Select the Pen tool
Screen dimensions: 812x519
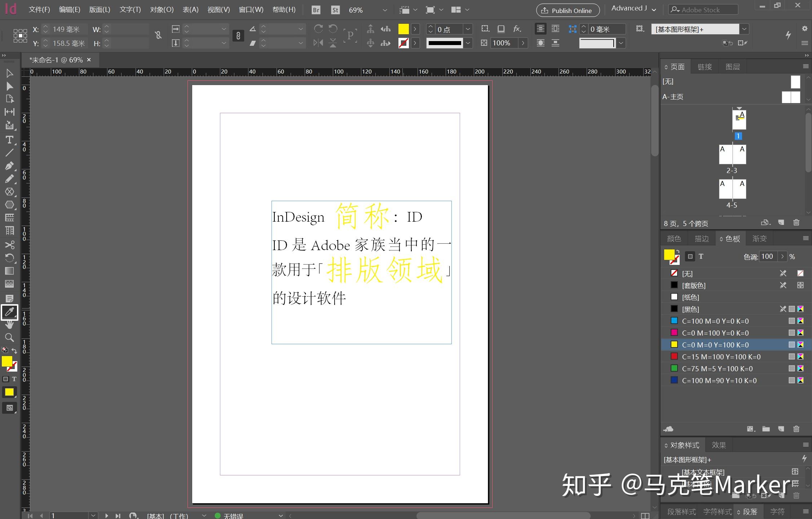coord(10,166)
